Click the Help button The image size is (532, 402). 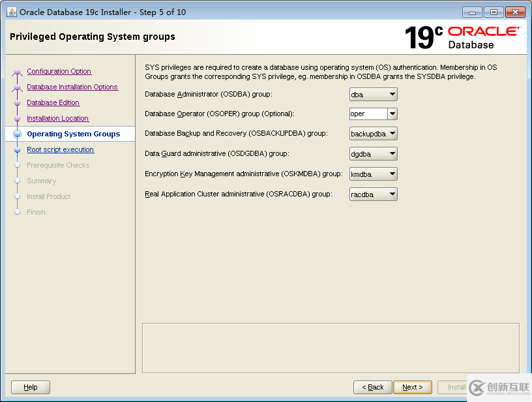(31, 387)
